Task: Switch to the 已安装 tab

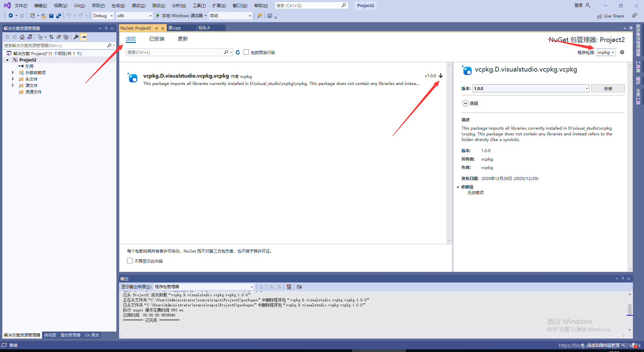Action: (x=157, y=39)
